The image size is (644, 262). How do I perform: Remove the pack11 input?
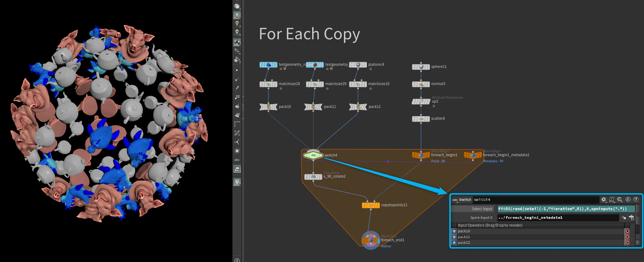click(x=627, y=237)
